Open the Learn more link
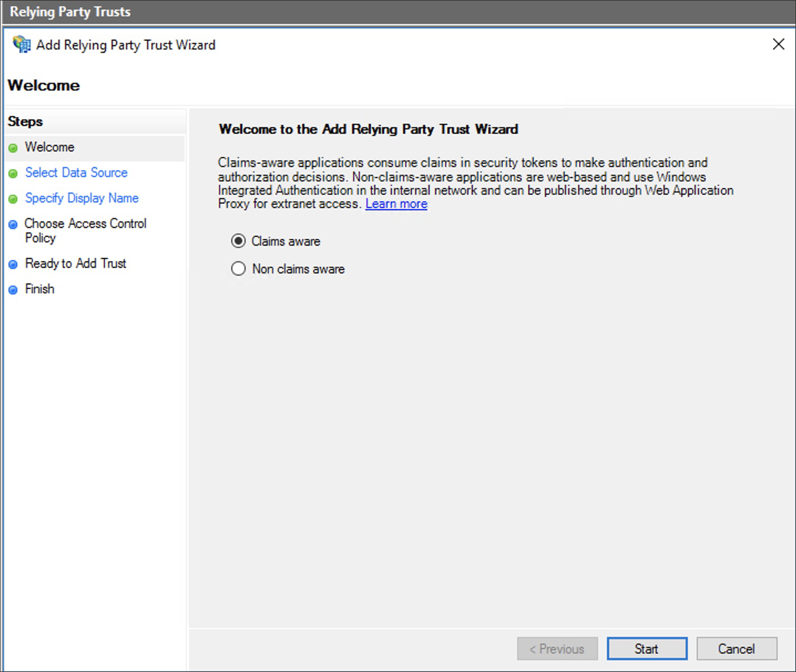Image resolution: width=796 pixels, height=672 pixels. point(396,203)
